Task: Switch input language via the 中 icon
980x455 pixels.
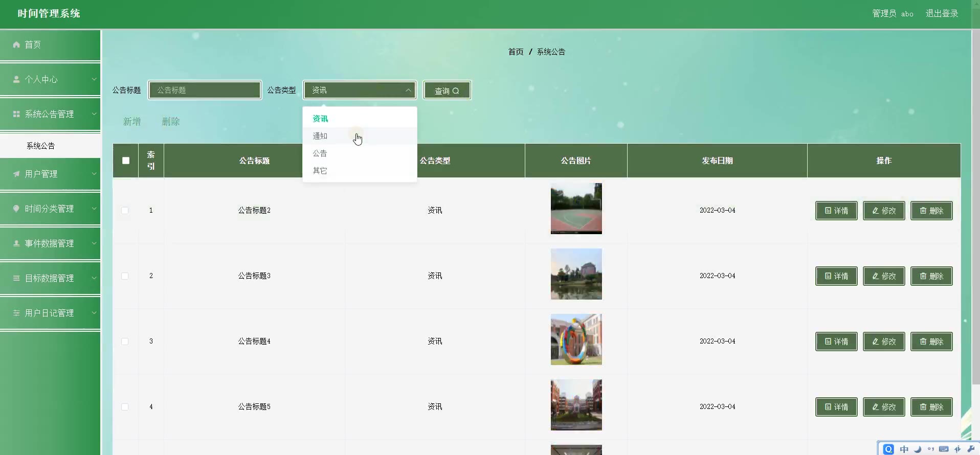Action: (x=904, y=449)
